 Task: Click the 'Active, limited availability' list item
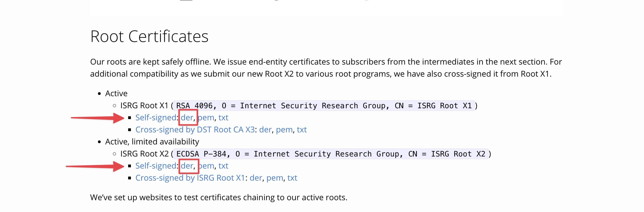(x=152, y=142)
